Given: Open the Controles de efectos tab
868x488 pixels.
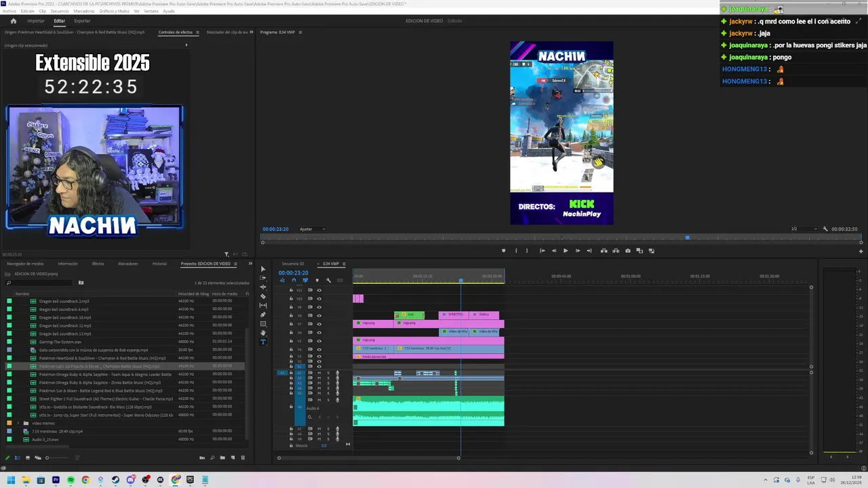Looking at the screenshot, I should coord(176,32).
